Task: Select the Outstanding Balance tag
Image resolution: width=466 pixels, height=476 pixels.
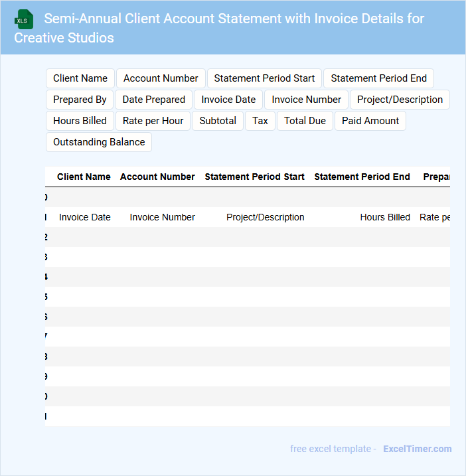Action: (99, 142)
